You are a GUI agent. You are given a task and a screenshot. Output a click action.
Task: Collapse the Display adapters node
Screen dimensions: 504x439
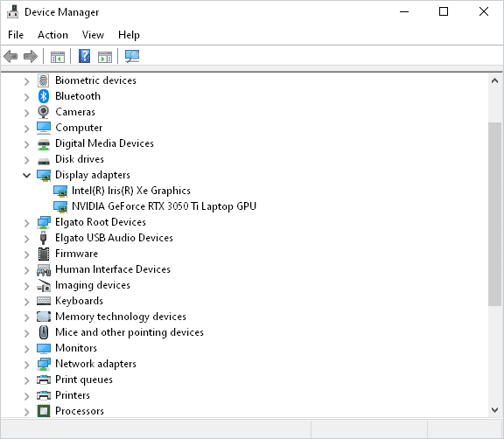tap(26, 176)
